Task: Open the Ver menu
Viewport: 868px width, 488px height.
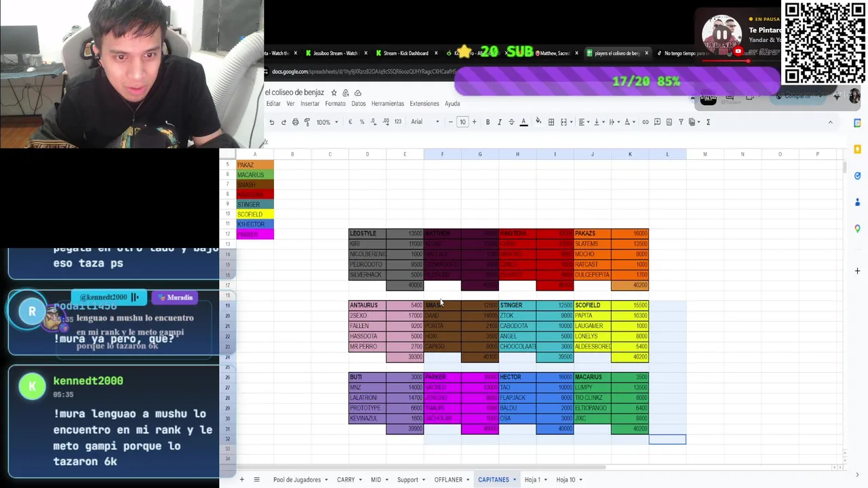Action: (290, 104)
